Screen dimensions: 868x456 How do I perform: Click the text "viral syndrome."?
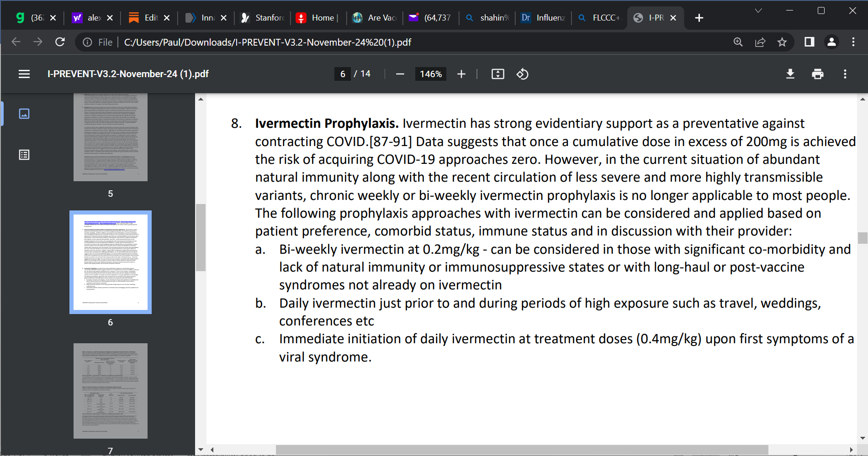pyautogui.click(x=325, y=357)
